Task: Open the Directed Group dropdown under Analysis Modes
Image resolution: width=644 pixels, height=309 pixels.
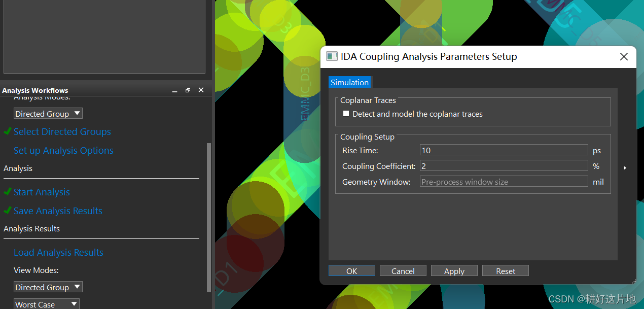Action: click(x=48, y=113)
